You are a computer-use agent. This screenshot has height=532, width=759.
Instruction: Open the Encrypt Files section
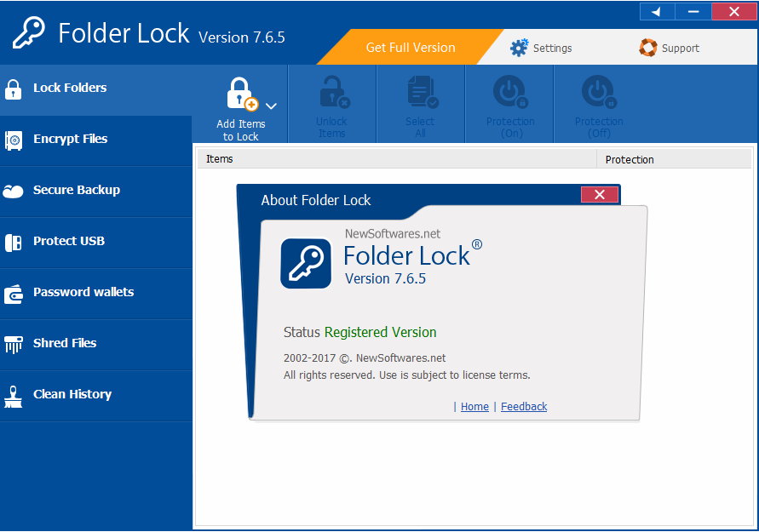click(x=96, y=140)
